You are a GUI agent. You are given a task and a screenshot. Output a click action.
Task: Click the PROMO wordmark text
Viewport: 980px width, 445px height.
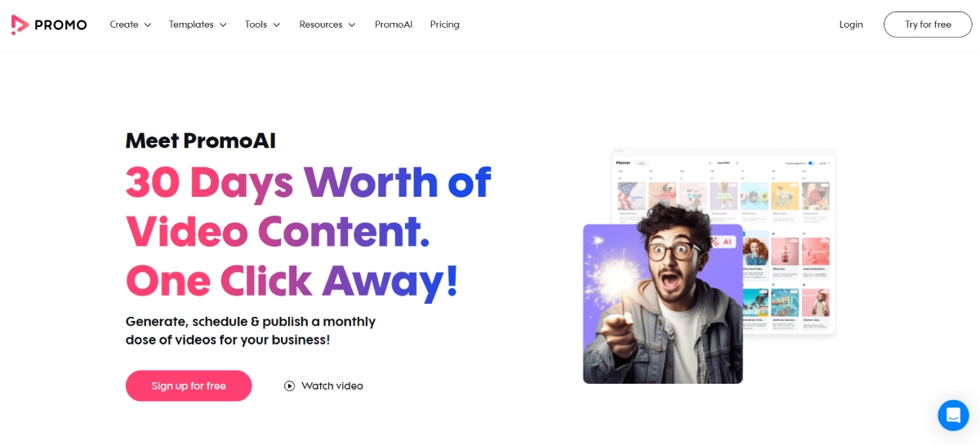60,25
